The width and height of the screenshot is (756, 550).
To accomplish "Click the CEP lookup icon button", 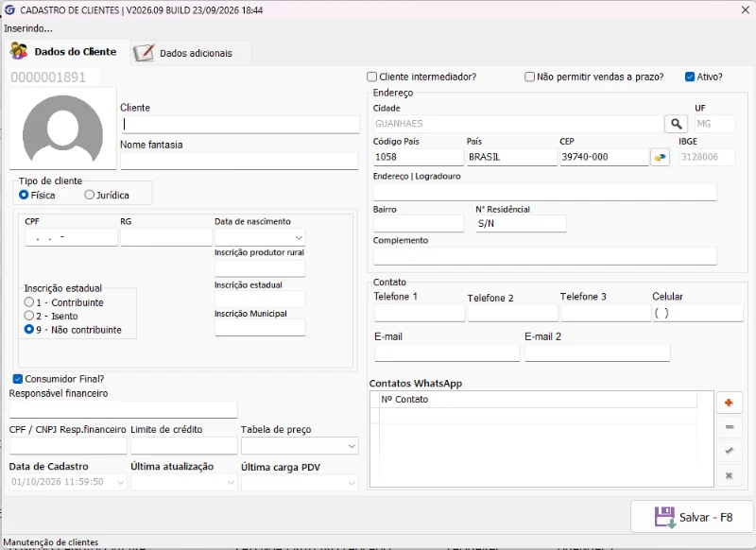I will (660, 157).
